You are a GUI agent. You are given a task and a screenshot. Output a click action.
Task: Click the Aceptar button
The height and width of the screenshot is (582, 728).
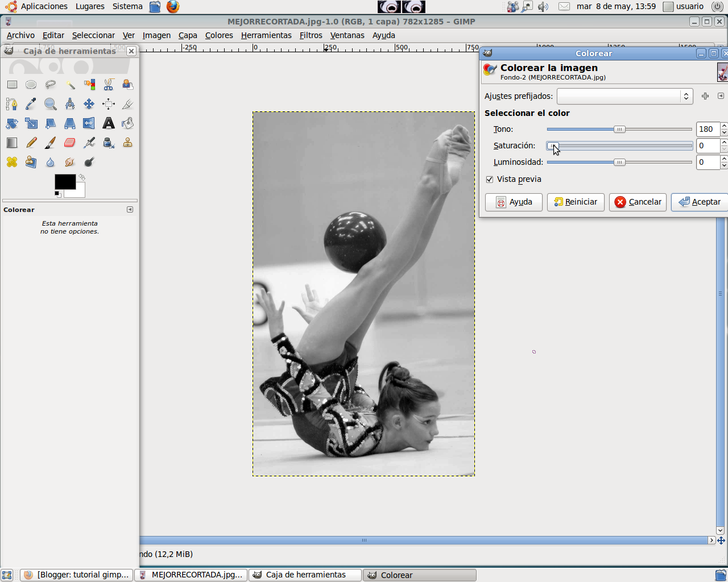tap(700, 202)
